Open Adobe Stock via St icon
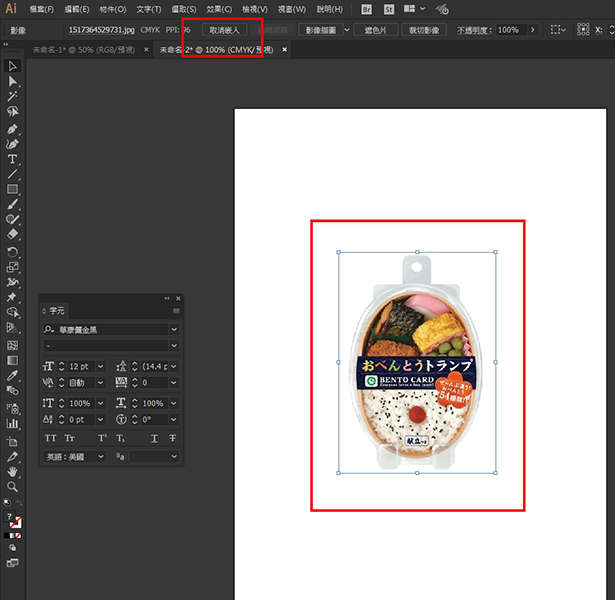The image size is (615, 600). pos(389,9)
